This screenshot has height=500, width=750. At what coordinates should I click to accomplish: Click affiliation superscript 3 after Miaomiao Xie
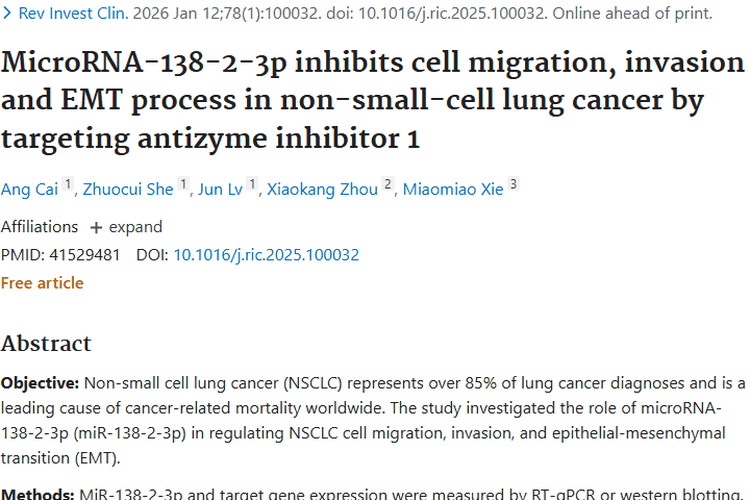tap(513, 184)
